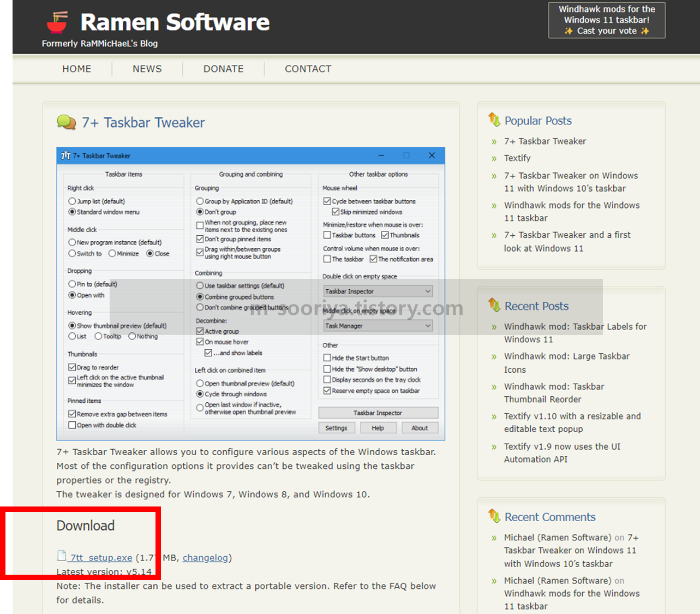
Task: Open 'Textify v1.9 now uses the UI Automation API'
Action: [x=562, y=453]
